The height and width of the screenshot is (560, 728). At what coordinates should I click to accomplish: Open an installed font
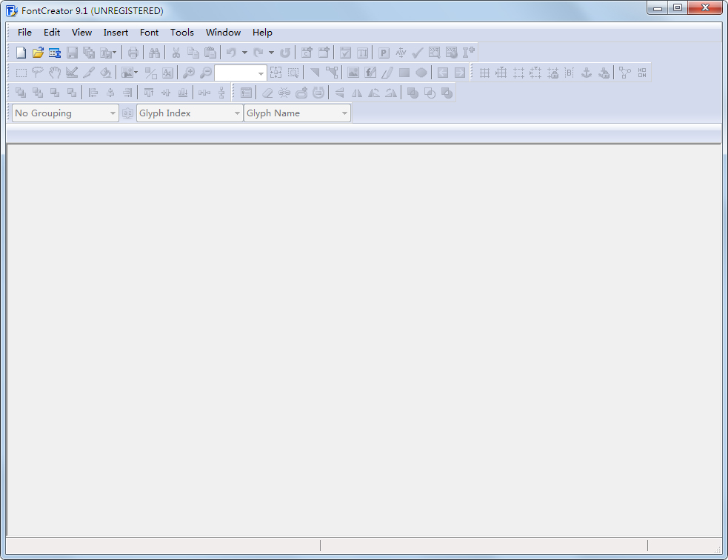pos(54,52)
